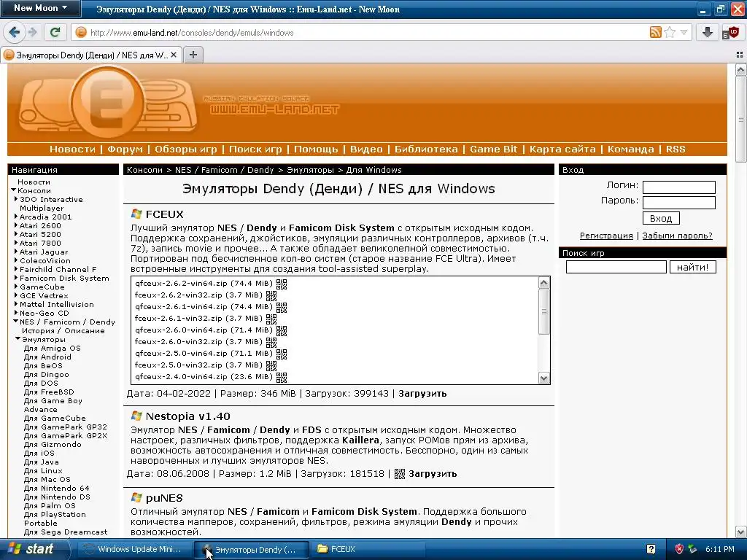Click the QR code icon next to fceux-2.6.1-win32.zip

point(271,319)
